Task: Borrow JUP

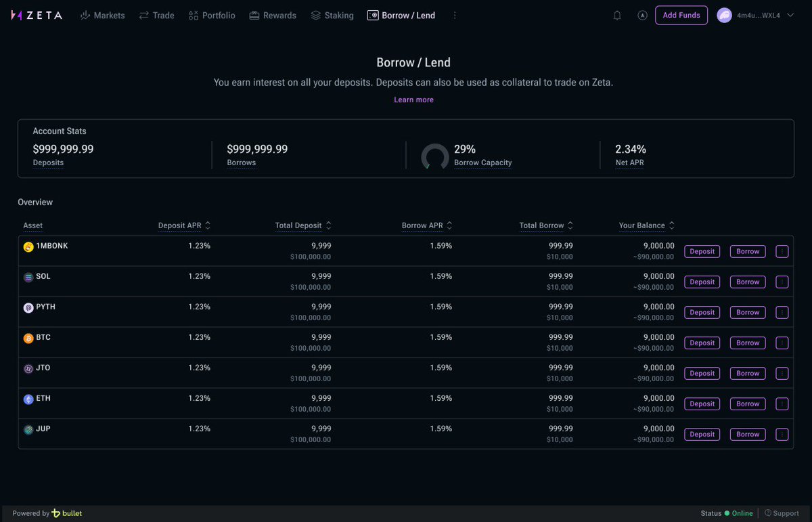Action: [748, 434]
